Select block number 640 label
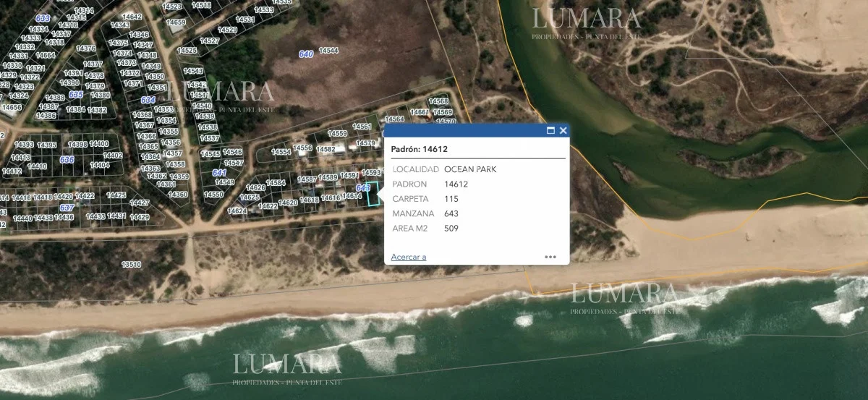This screenshot has height=400, width=868. click(305, 54)
